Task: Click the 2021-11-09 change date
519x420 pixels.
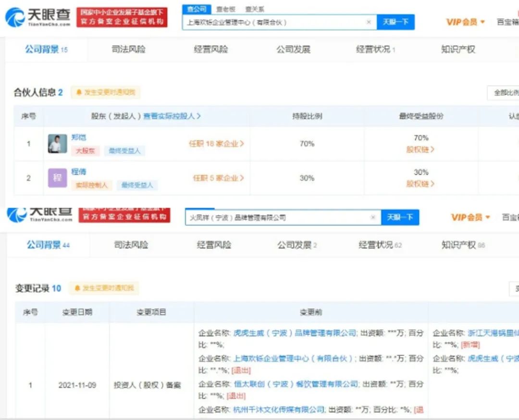Action: pos(77,385)
